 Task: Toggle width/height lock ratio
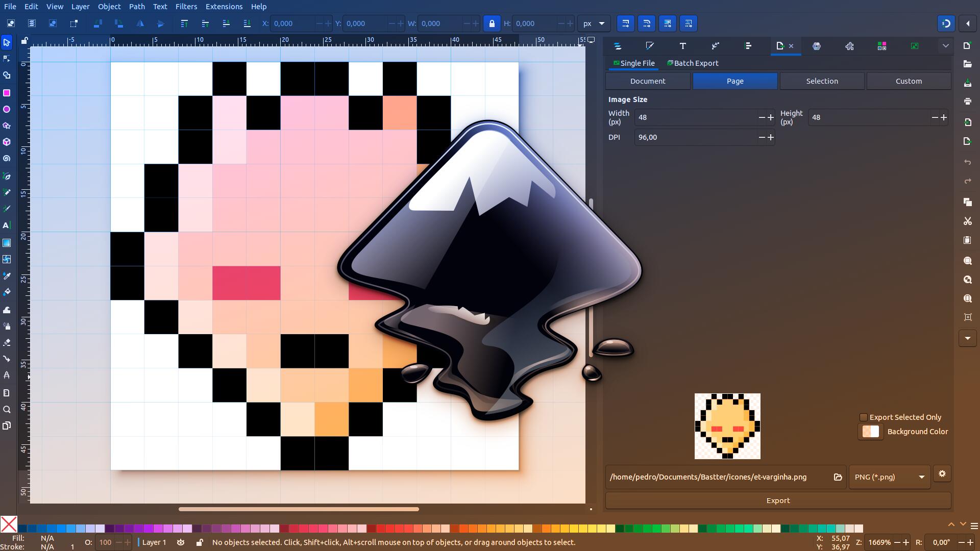point(492,23)
